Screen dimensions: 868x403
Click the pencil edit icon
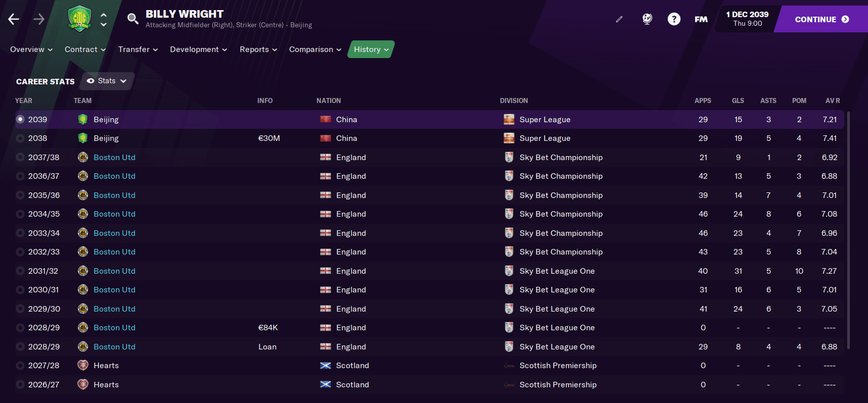click(x=619, y=19)
